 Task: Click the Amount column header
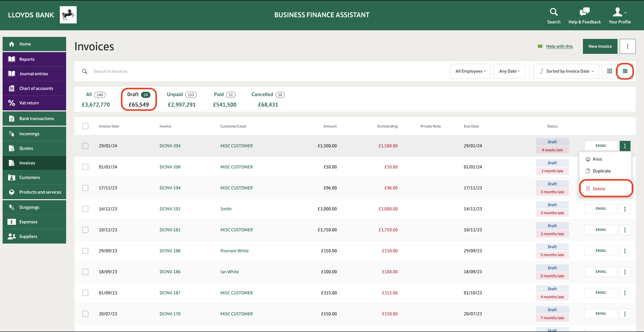[330, 126]
